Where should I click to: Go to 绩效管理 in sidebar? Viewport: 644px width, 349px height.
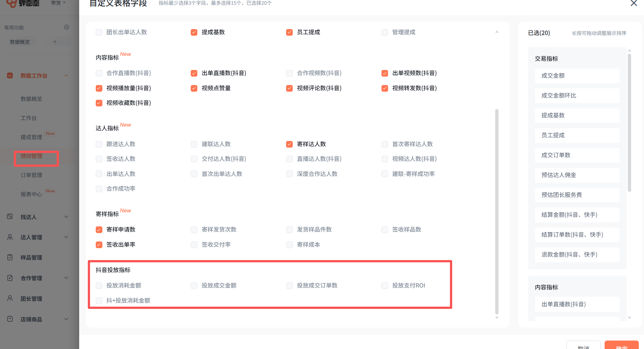[x=32, y=156]
